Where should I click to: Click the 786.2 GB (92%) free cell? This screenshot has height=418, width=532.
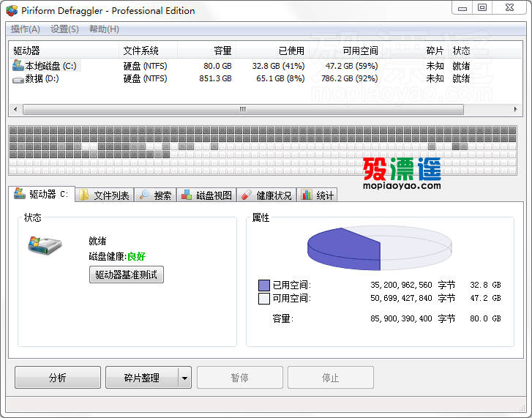coord(350,79)
